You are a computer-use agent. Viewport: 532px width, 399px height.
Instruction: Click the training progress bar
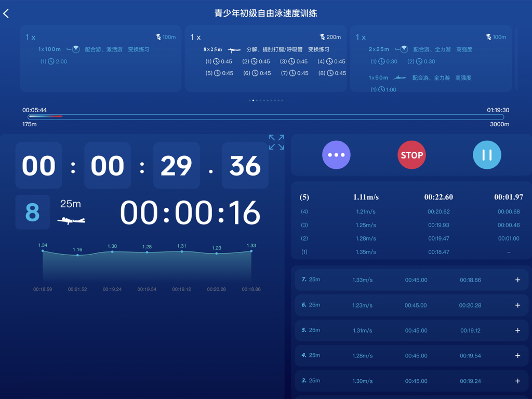[266, 117]
